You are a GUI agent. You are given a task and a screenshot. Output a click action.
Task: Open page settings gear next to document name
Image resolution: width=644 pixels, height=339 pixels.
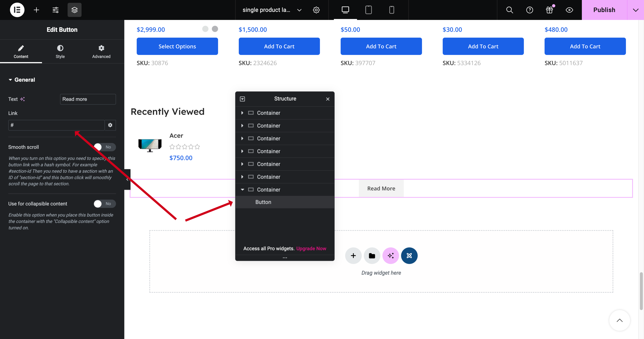(x=316, y=10)
